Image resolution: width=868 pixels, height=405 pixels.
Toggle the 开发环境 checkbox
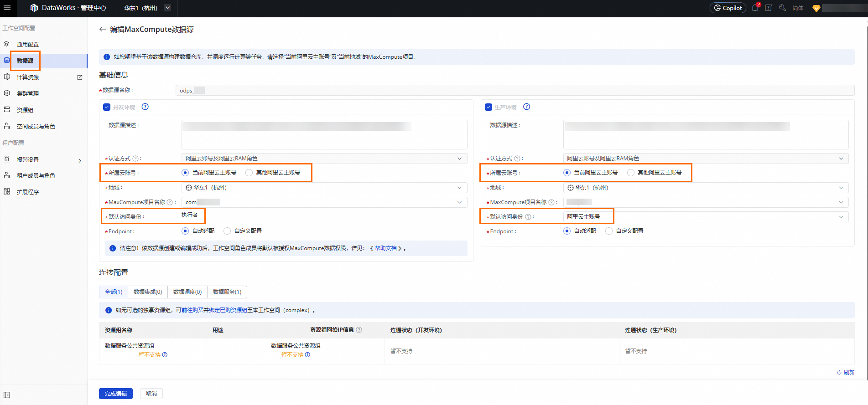(x=107, y=107)
